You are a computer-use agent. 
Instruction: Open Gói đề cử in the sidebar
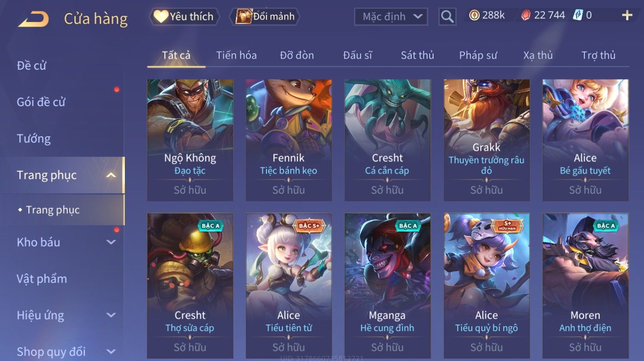[x=41, y=102]
